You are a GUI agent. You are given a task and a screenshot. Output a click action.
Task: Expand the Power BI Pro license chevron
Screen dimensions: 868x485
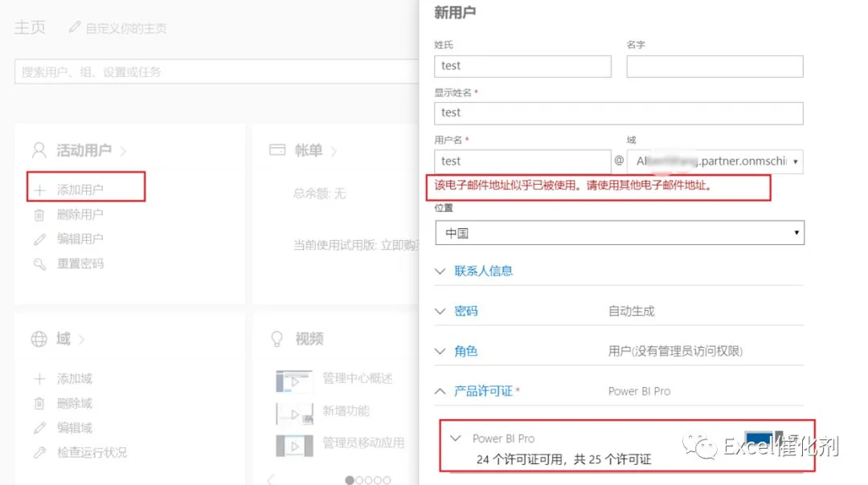pyautogui.click(x=456, y=438)
